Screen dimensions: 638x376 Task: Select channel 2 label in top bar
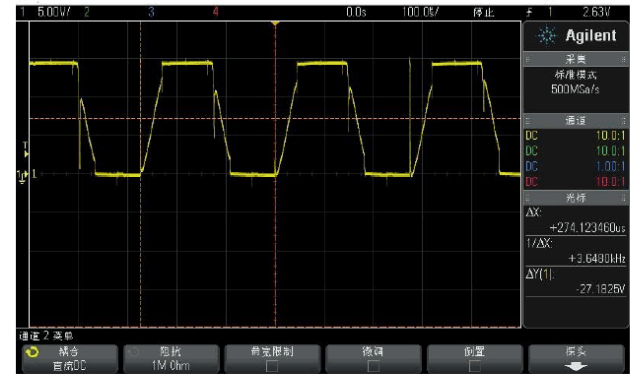click(x=87, y=12)
